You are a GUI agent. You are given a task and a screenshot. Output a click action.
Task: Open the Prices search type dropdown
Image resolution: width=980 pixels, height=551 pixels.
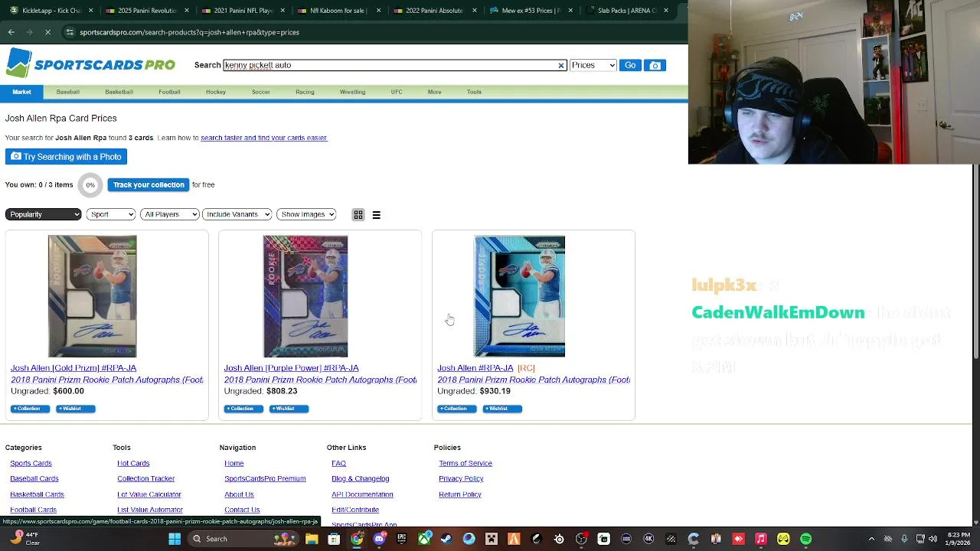[x=593, y=65]
